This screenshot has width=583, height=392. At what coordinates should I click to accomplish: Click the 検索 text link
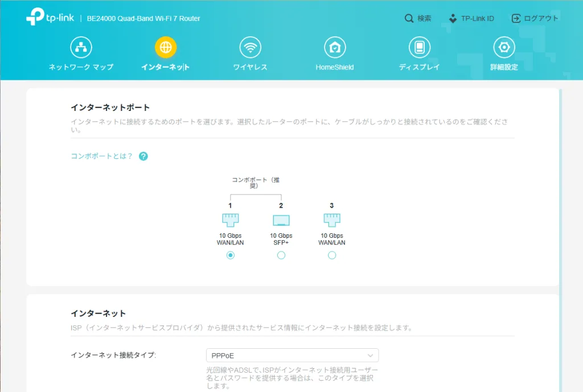pyautogui.click(x=424, y=18)
